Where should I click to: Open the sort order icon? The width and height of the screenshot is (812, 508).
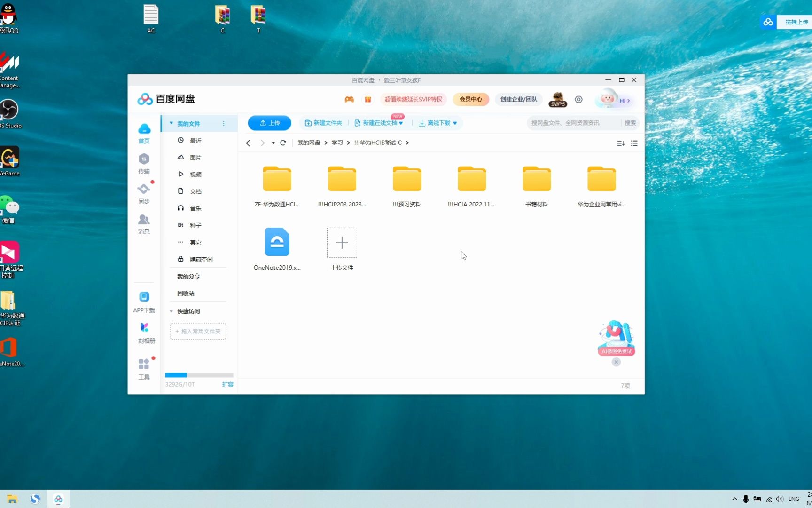[620, 143]
